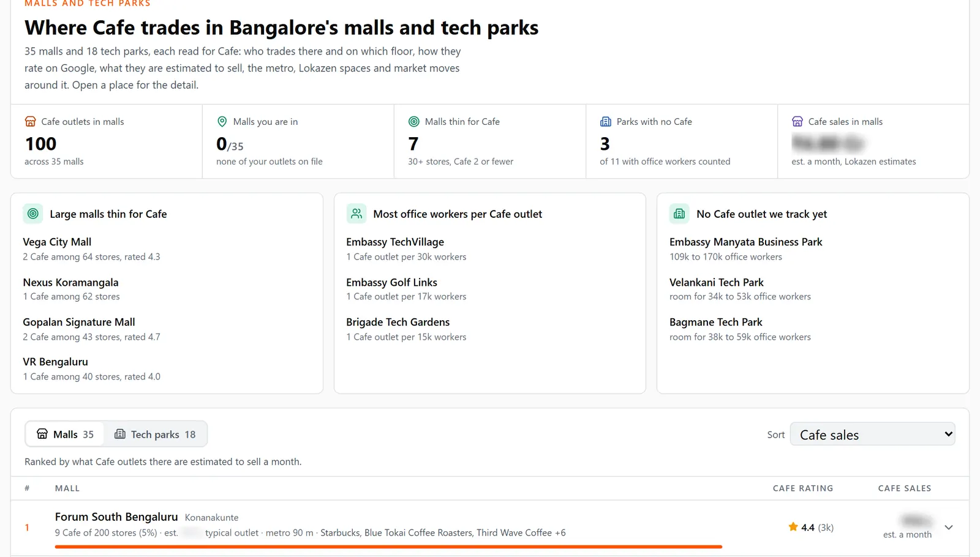Image resolution: width=980 pixels, height=557 pixels.
Task: Click the rank number 1 in the mall table
Action: tap(27, 527)
